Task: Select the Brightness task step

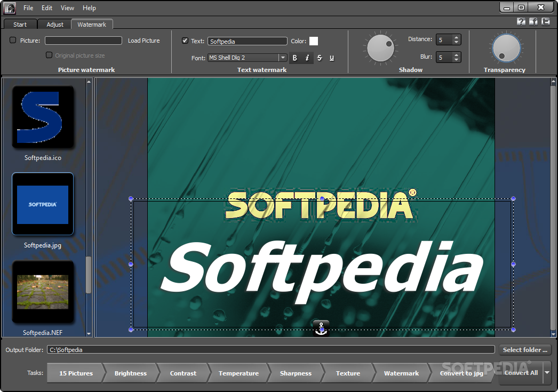Action: coord(131,373)
